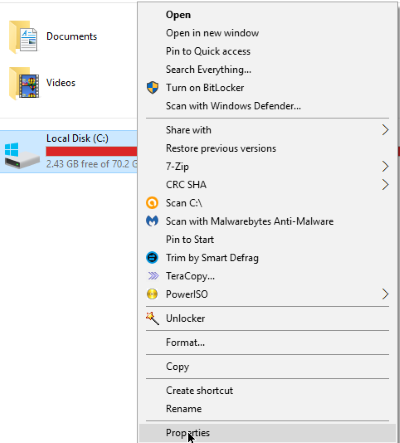Select Search Everything... entry
The height and width of the screenshot is (443, 400).
pos(268,70)
